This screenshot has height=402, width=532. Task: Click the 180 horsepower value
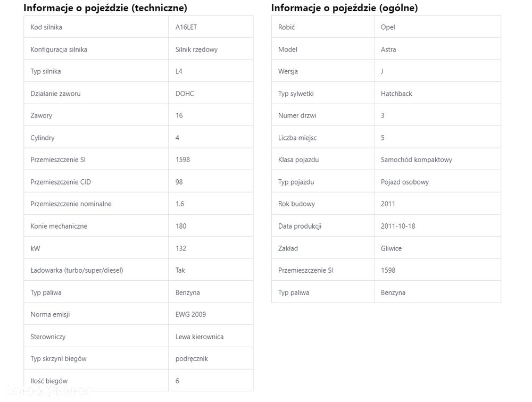181,226
